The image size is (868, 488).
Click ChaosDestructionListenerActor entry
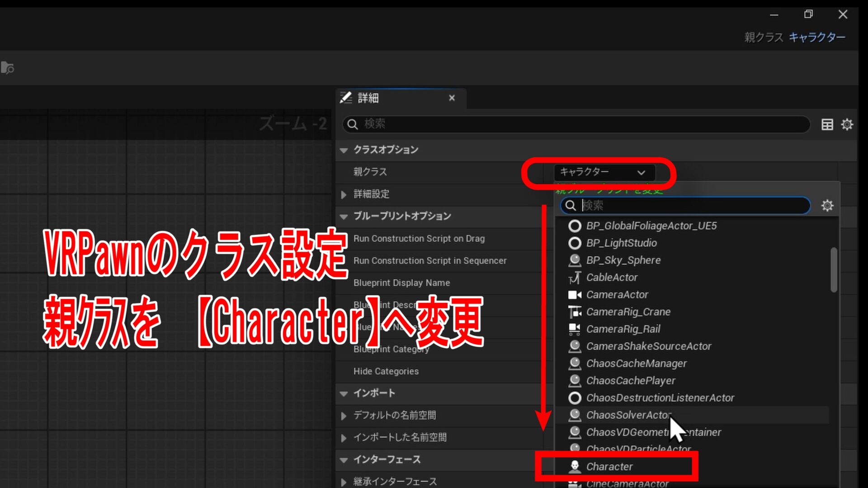click(x=660, y=398)
